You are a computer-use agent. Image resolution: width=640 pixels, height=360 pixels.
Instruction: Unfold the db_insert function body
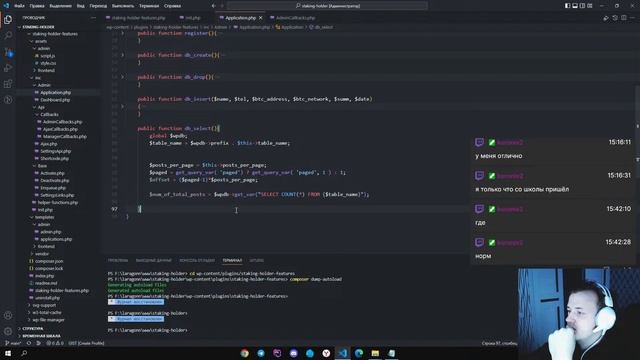pyautogui.click(x=122, y=106)
